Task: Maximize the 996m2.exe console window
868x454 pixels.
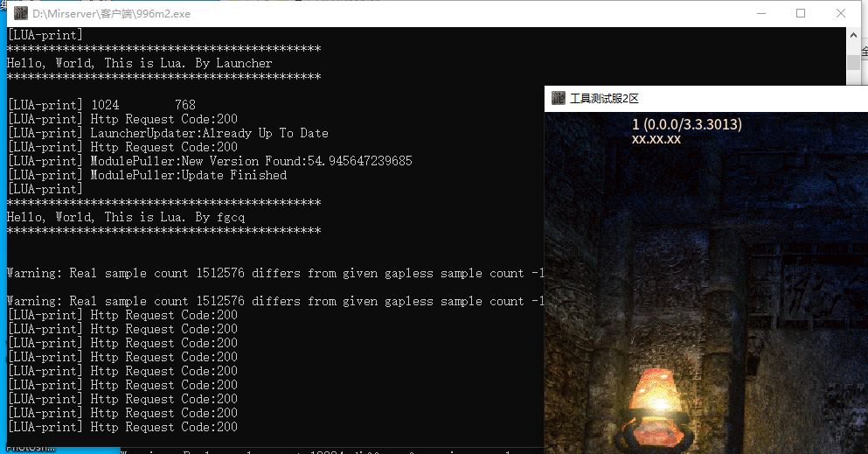Action: 800,13
